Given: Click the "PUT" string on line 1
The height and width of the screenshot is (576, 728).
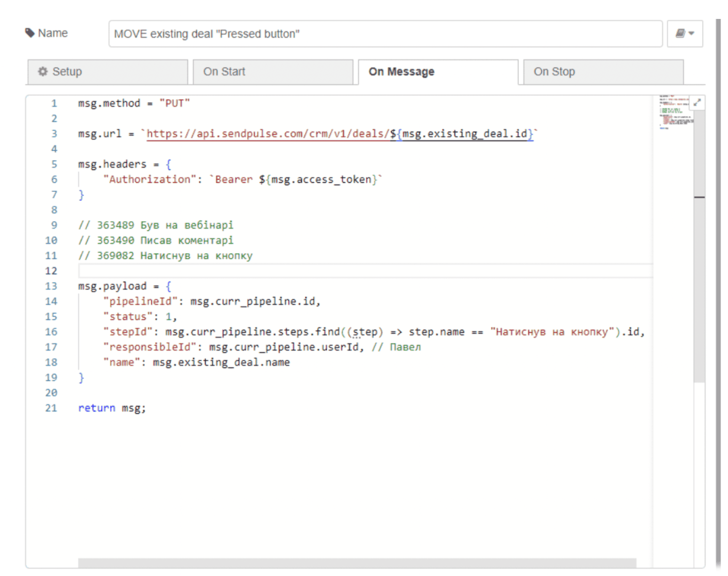Looking at the screenshot, I should click(x=174, y=104).
